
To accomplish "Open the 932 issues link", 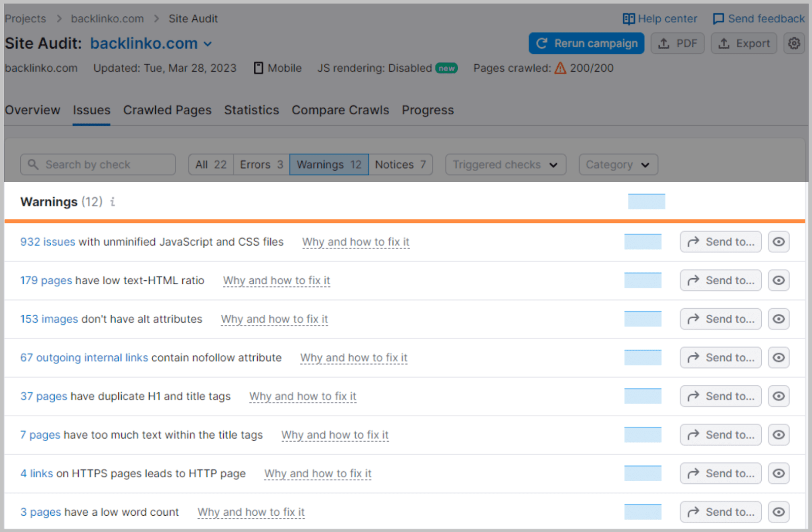I will (x=48, y=242).
